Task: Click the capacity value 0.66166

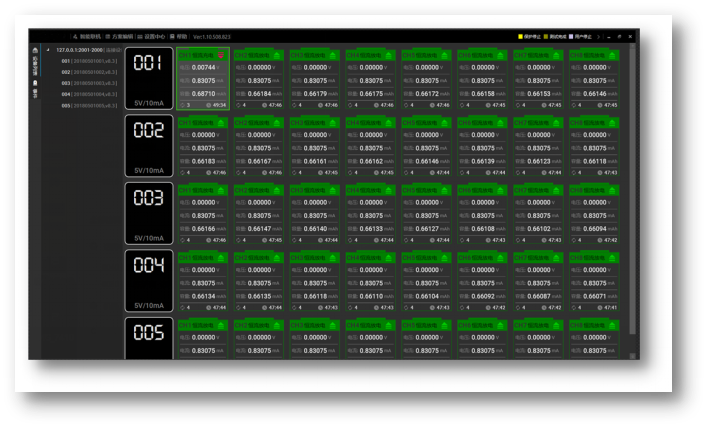Action: 203,229
